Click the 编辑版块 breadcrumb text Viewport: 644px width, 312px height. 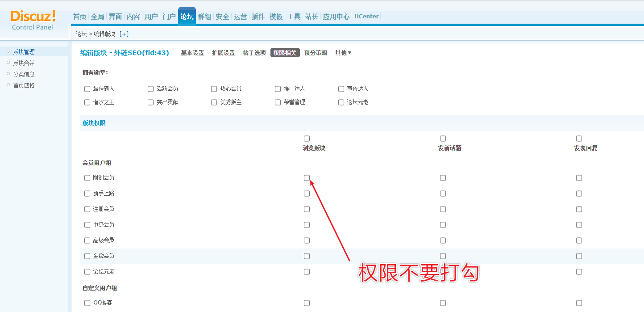point(104,34)
